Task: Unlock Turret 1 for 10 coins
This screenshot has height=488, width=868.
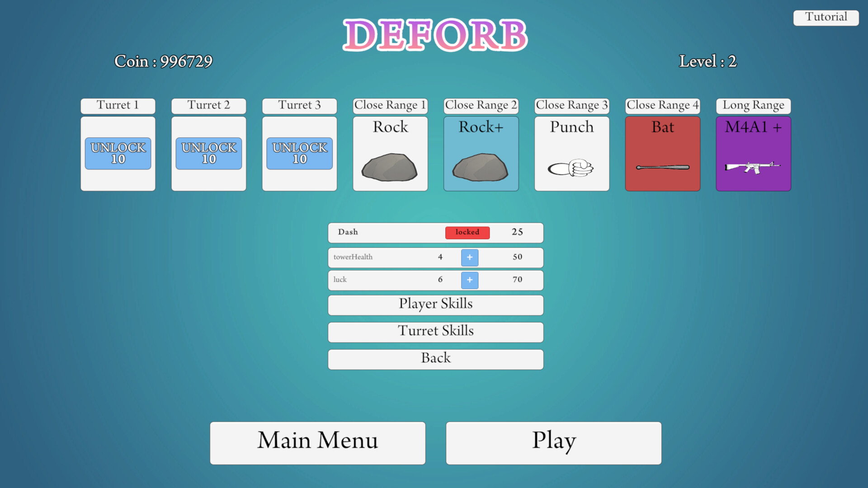Action: tap(118, 154)
